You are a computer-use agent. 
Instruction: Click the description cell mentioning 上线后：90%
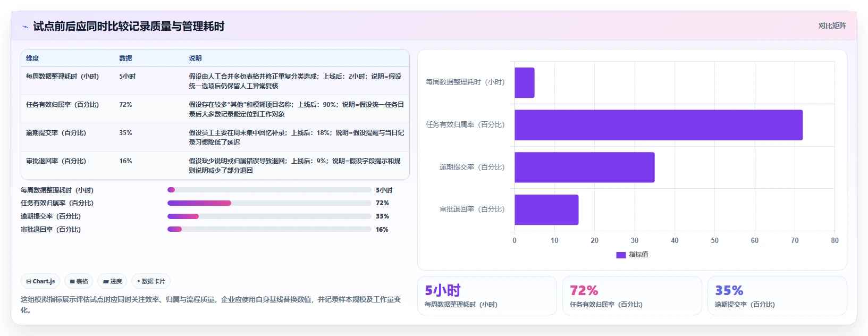(x=296, y=109)
